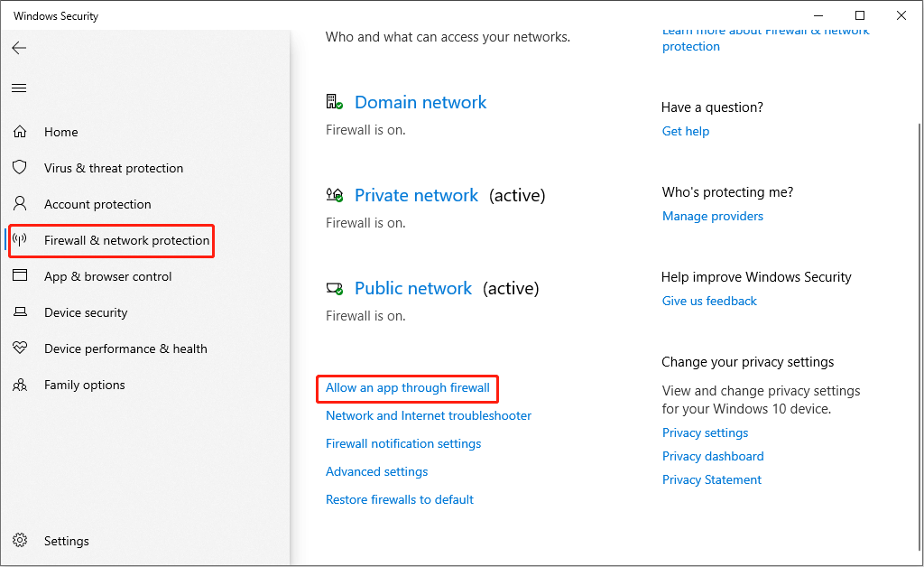Launch the Network and Internet troubleshooter
The image size is (924, 567).
(x=428, y=415)
